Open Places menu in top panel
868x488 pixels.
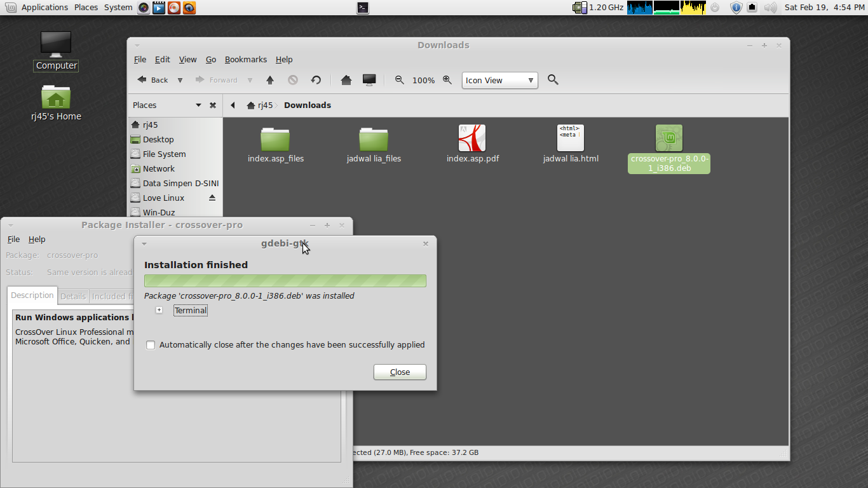(x=86, y=8)
